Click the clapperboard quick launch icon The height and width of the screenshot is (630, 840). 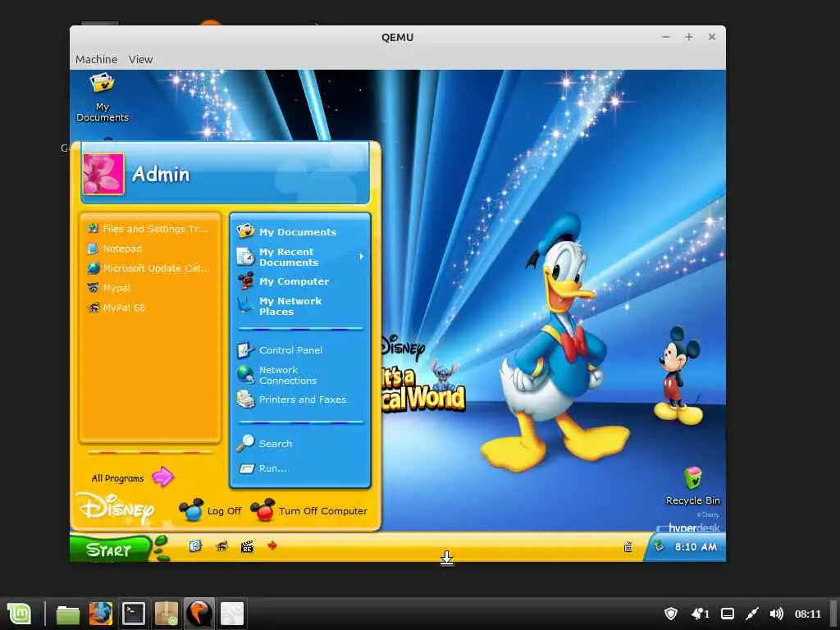(247, 547)
